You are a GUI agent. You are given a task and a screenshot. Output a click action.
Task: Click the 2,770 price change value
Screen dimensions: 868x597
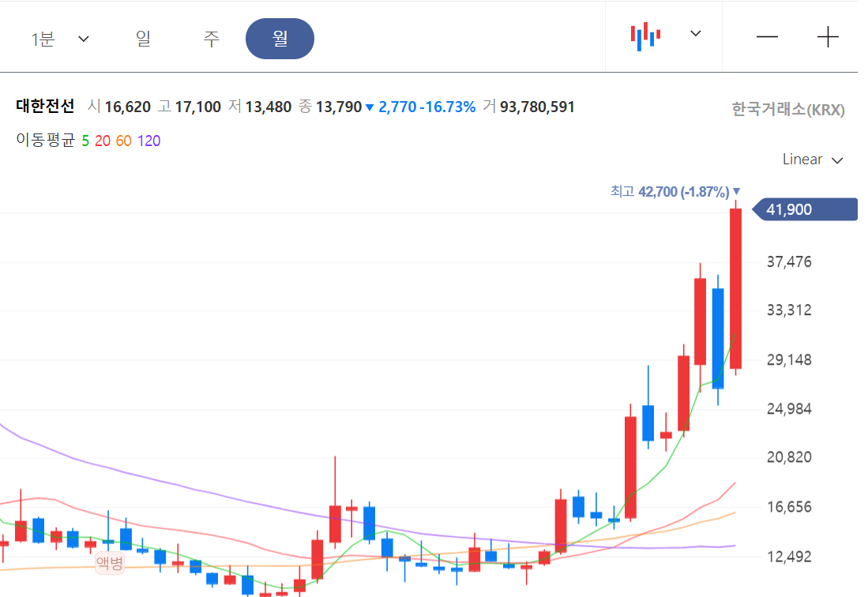click(397, 107)
